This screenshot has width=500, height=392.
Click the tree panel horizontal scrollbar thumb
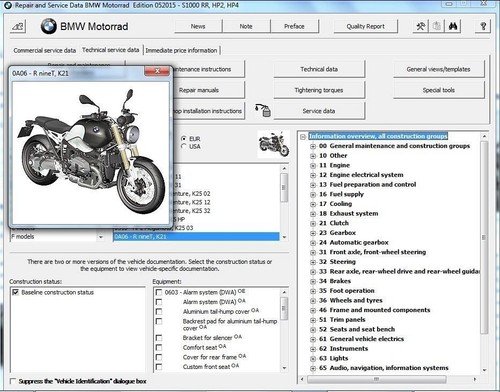pos(377,379)
